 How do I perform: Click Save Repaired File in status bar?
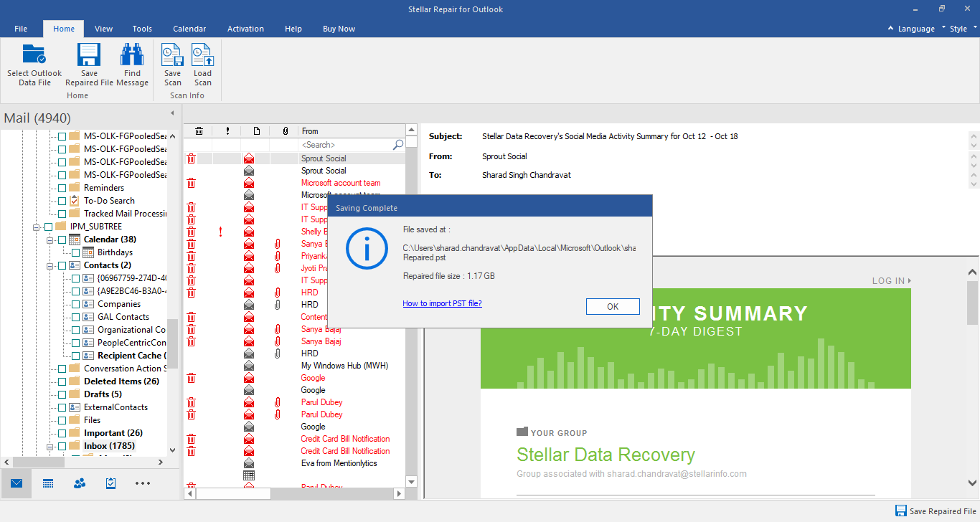936,511
